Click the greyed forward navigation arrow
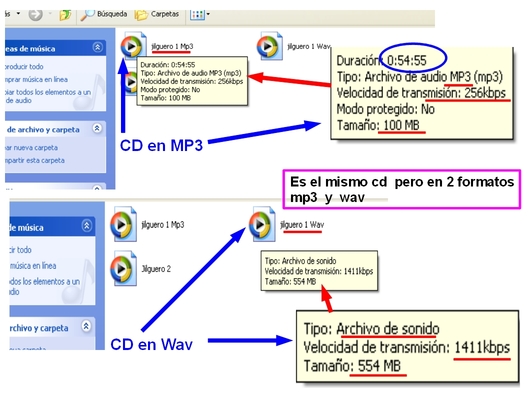Image resolution: width=529 pixels, height=397 pixels. [x=35, y=15]
